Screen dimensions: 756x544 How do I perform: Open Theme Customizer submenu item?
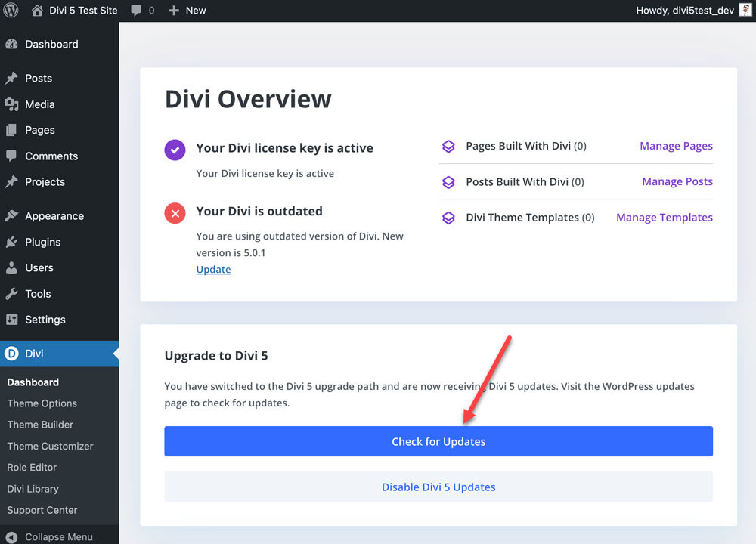(x=50, y=447)
